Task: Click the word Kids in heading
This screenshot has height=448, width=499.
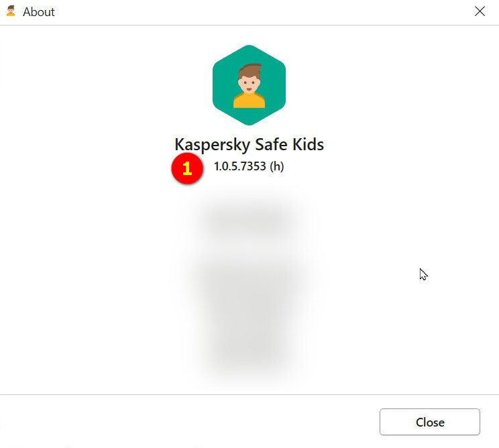Action: (x=308, y=144)
